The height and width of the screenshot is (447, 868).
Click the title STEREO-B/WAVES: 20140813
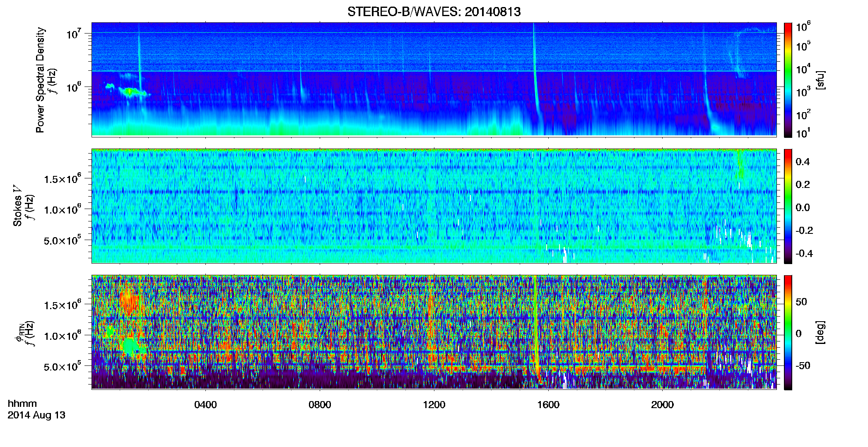pyautogui.click(x=434, y=12)
